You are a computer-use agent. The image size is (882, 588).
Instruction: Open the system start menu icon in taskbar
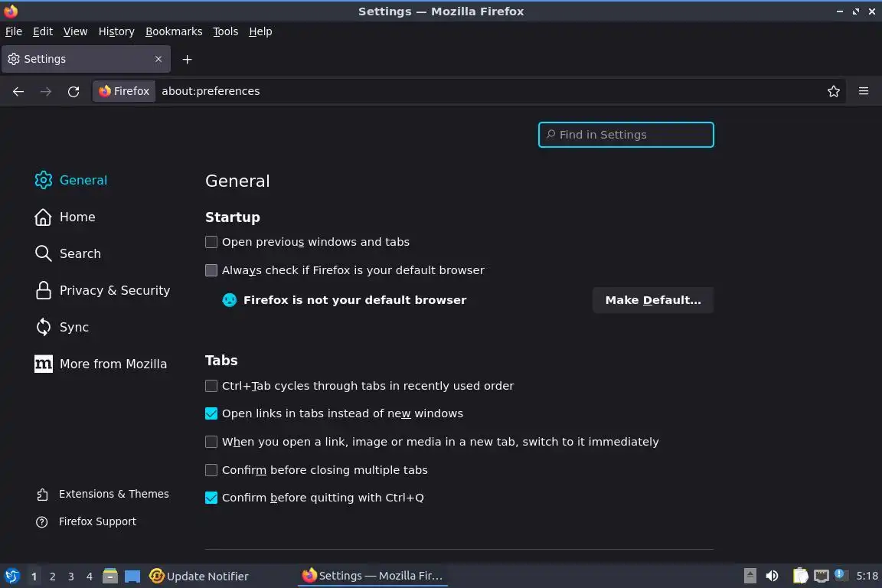(11, 577)
